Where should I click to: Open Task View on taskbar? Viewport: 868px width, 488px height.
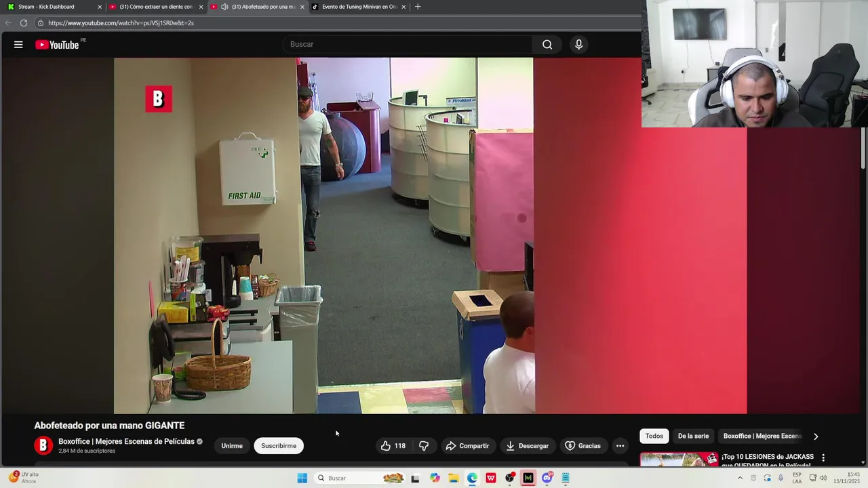click(415, 479)
